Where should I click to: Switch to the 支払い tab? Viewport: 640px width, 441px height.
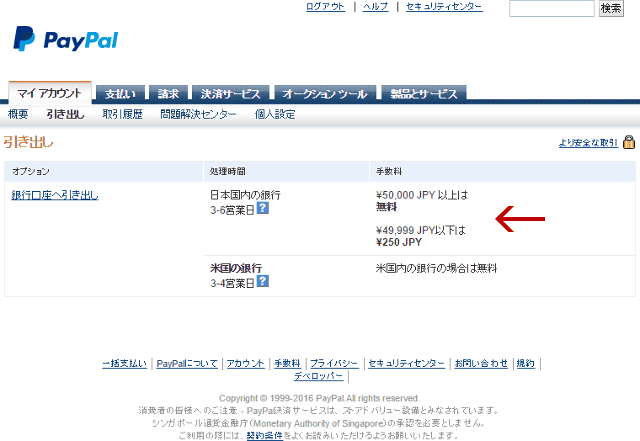coord(120,94)
